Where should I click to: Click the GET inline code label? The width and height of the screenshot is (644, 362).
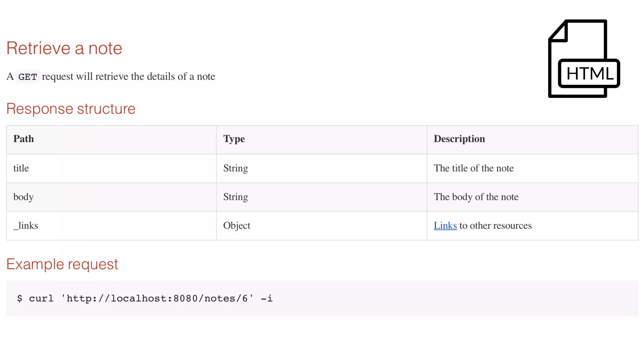pos(28,77)
